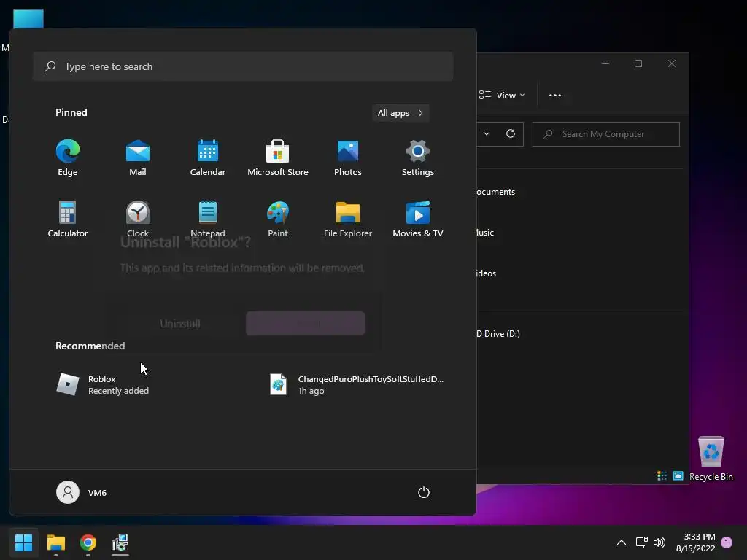
Task: Expand the address bar history dropdown in Explorer
Action: (487, 134)
